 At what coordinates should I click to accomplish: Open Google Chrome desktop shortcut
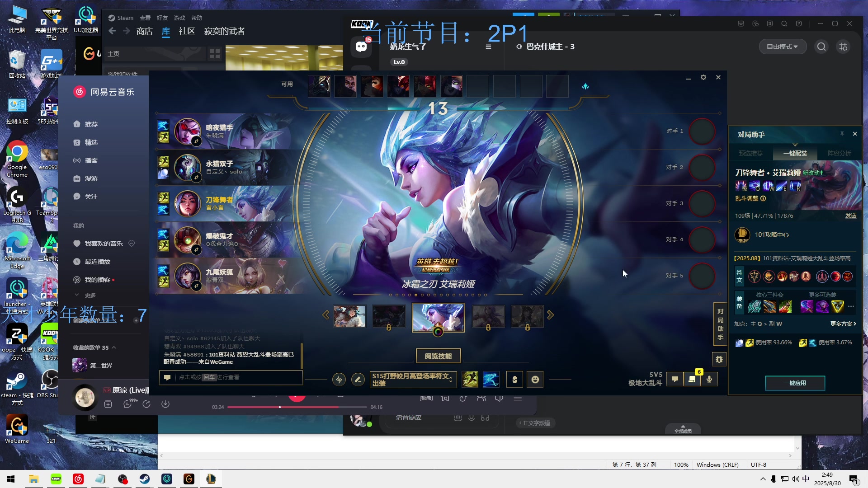coord(17,160)
